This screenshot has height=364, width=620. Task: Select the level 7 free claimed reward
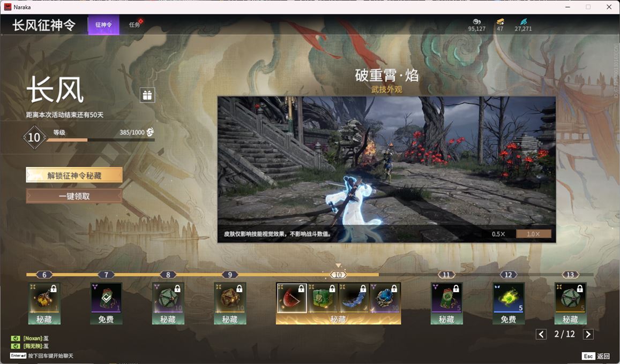(x=106, y=299)
